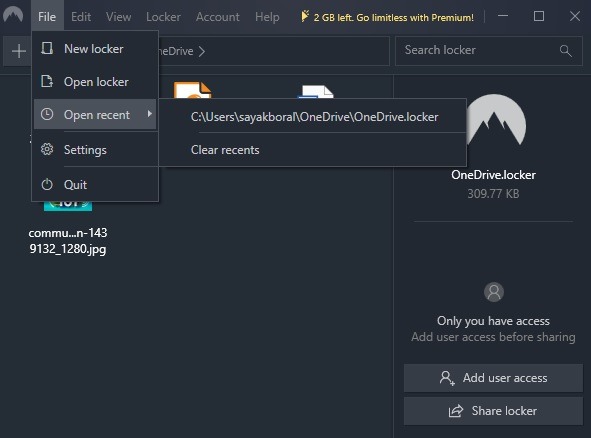Select the blue document file icon

tap(316, 92)
